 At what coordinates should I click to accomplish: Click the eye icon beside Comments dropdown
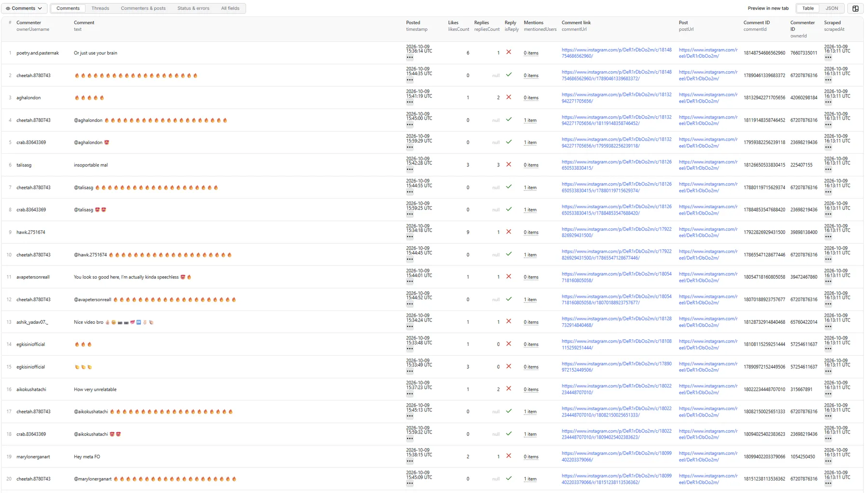point(8,8)
